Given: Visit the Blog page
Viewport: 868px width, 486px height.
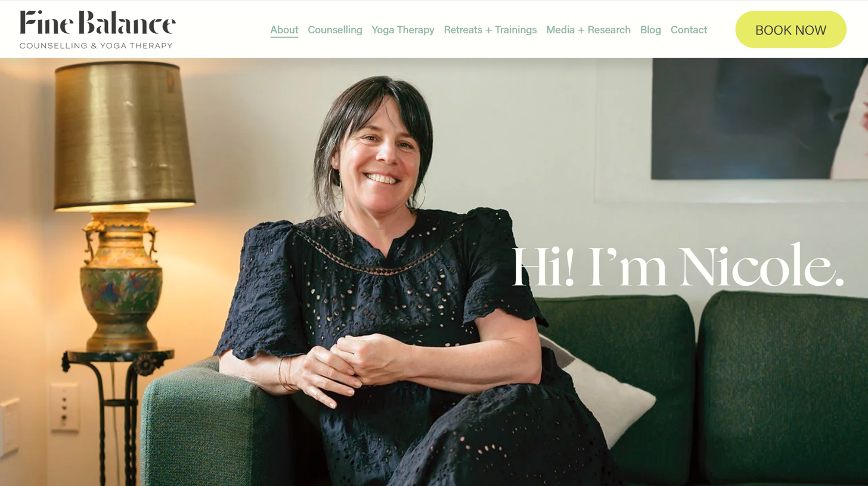Looking at the screenshot, I should (650, 30).
